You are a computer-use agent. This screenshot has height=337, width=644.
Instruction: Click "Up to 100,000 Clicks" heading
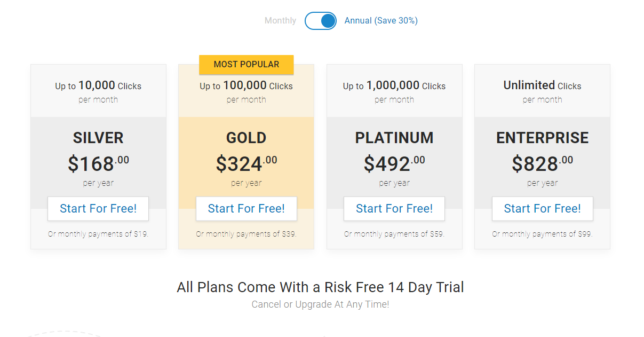[247, 85]
